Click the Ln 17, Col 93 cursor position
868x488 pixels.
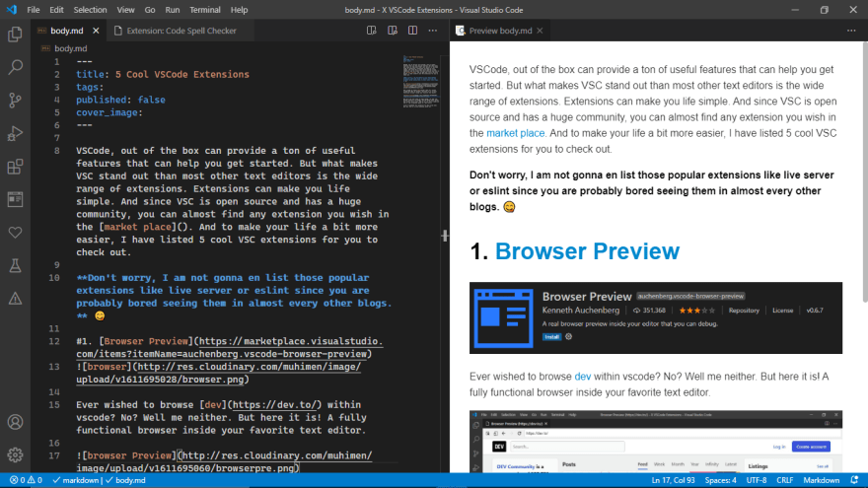(x=673, y=480)
